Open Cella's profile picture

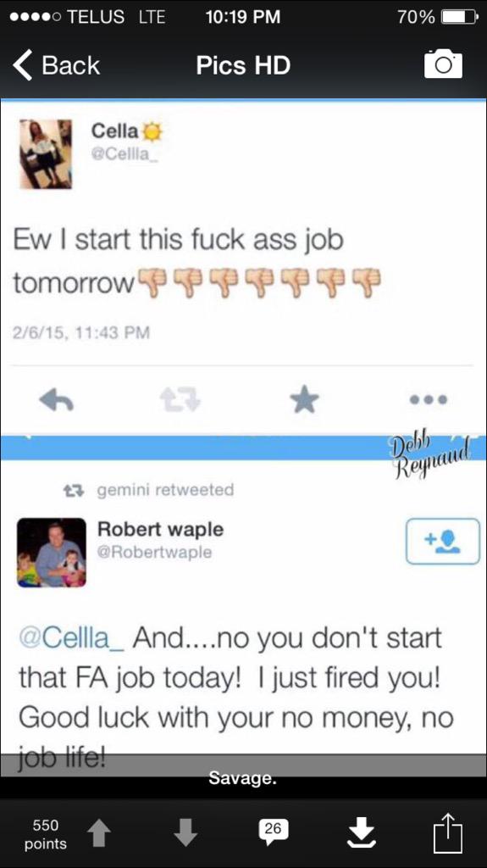point(46,154)
